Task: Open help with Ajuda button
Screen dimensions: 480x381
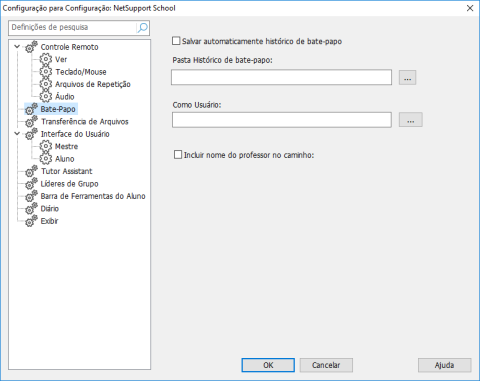Action: 444,365
